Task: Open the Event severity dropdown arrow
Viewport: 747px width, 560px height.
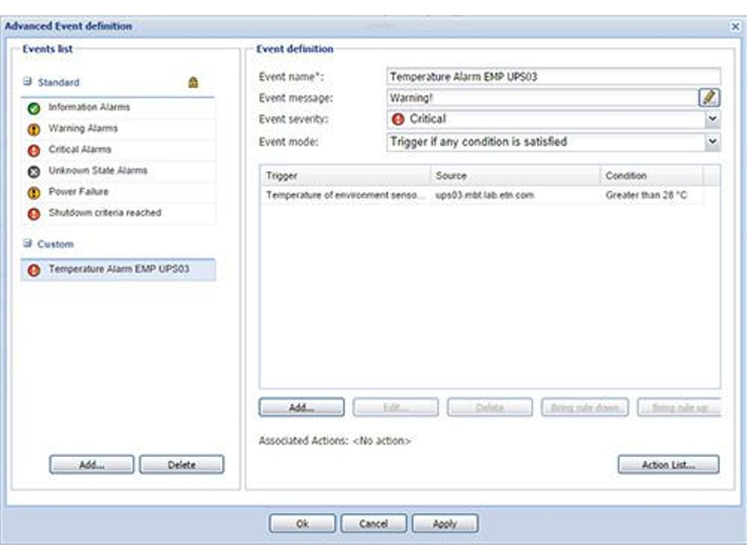Action: (712, 119)
